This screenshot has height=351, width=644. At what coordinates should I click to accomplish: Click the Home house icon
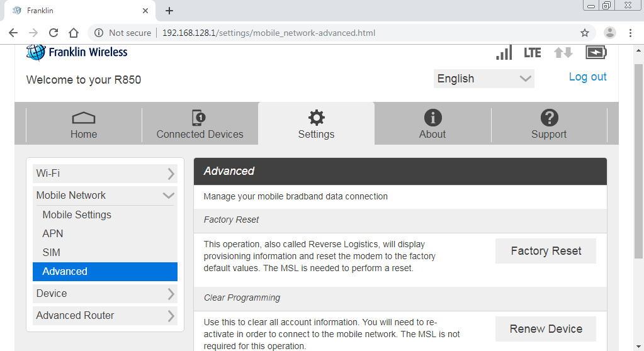[84, 118]
